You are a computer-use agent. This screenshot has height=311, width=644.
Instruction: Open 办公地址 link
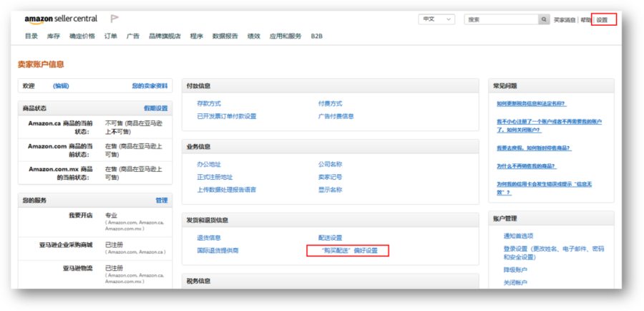pyautogui.click(x=209, y=165)
